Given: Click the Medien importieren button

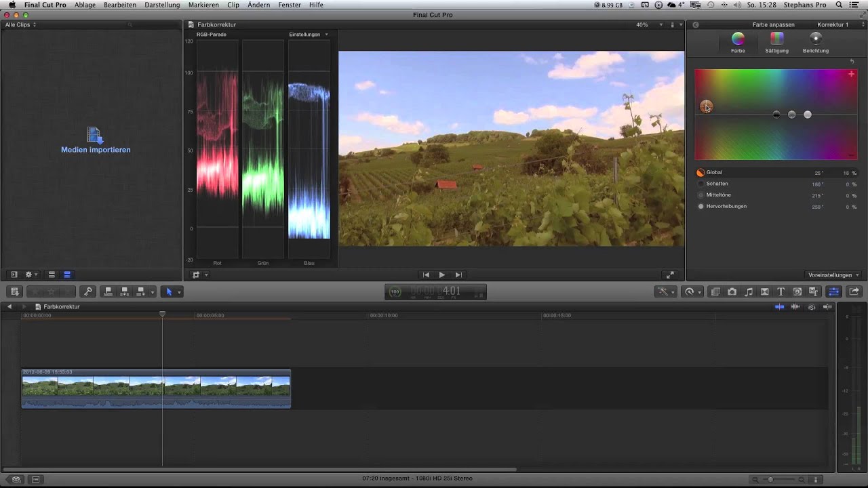Looking at the screenshot, I should 95,141.
